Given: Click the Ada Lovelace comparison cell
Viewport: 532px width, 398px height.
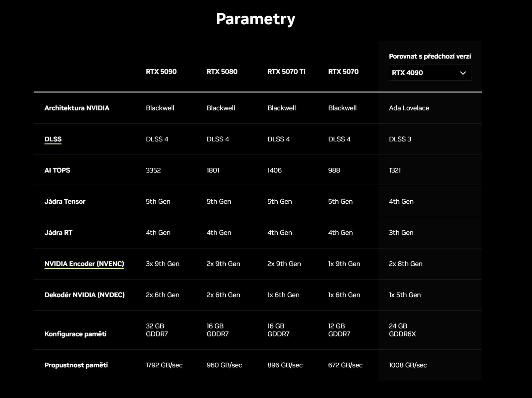Looking at the screenshot, I should pos(409,108).
